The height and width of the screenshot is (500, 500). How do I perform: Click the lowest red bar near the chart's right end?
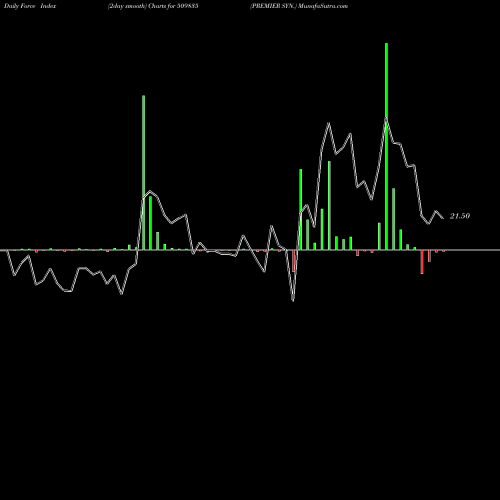pyautogui.click(x=422, y=262)
